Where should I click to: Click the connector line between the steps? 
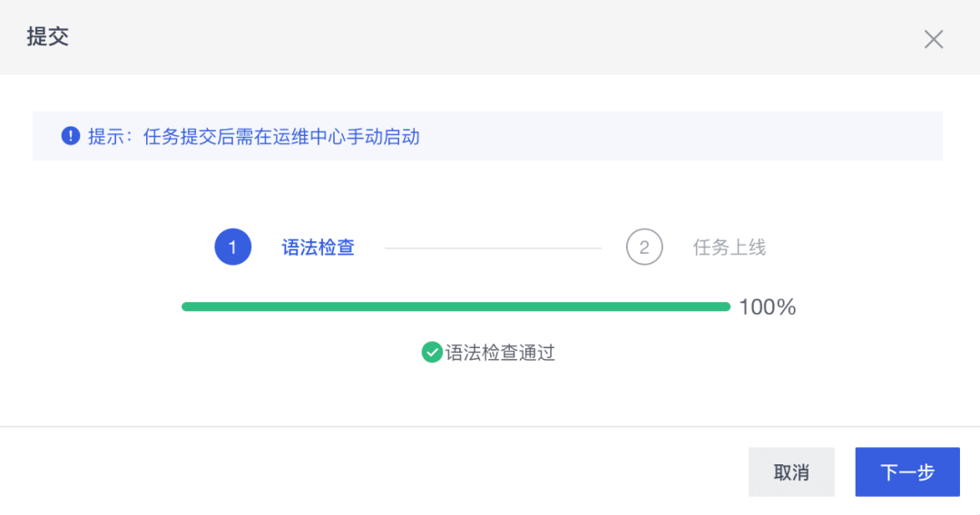493,248
